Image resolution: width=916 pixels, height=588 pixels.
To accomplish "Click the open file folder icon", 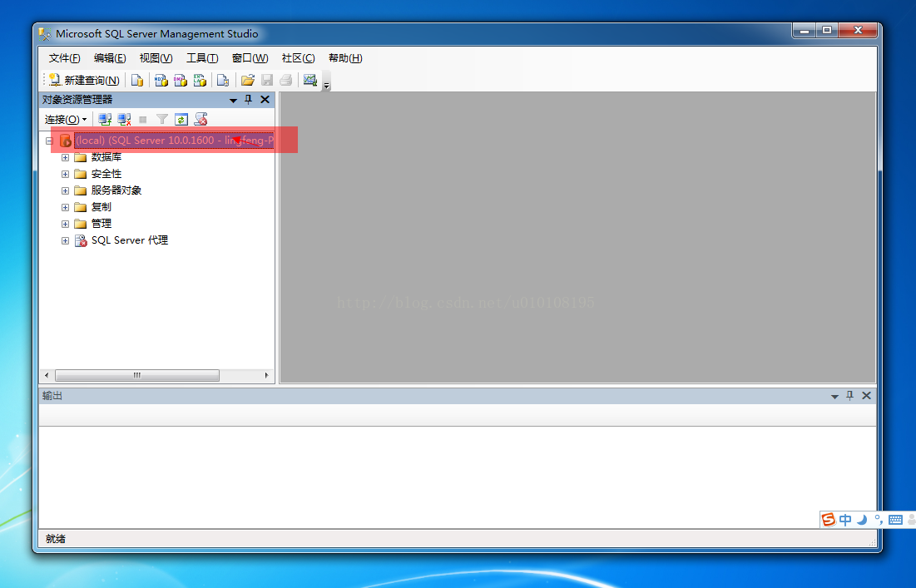I will click(x=248, y=80).
